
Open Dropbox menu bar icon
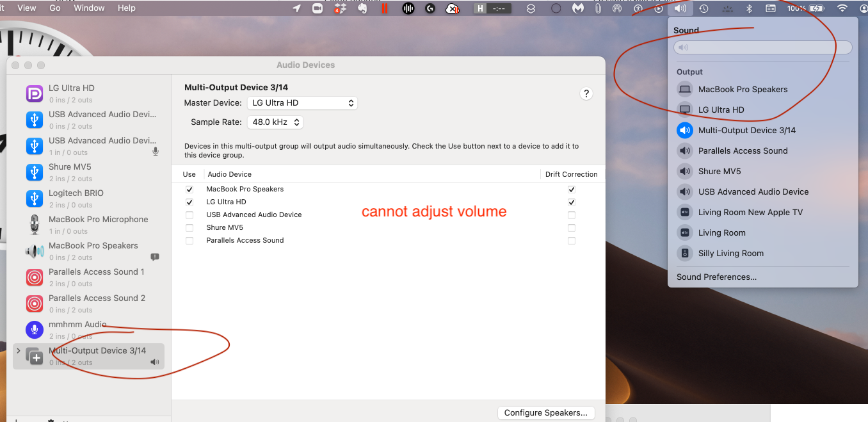[x=340, y=8]
